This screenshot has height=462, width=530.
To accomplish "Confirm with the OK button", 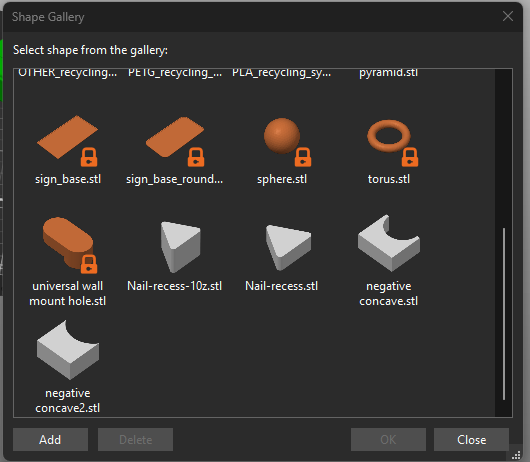I will tap(388, 440).
